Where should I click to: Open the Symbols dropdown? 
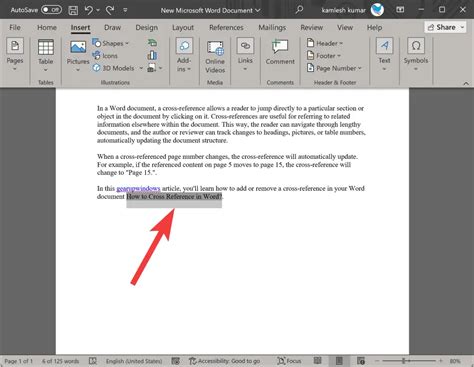tap(416, 55)
